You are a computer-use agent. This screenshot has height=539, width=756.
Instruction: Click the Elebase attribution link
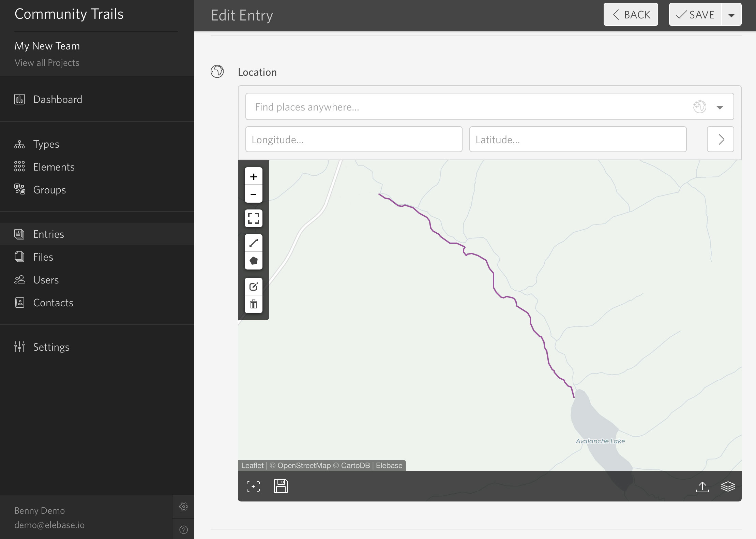(x=389, y=465)
